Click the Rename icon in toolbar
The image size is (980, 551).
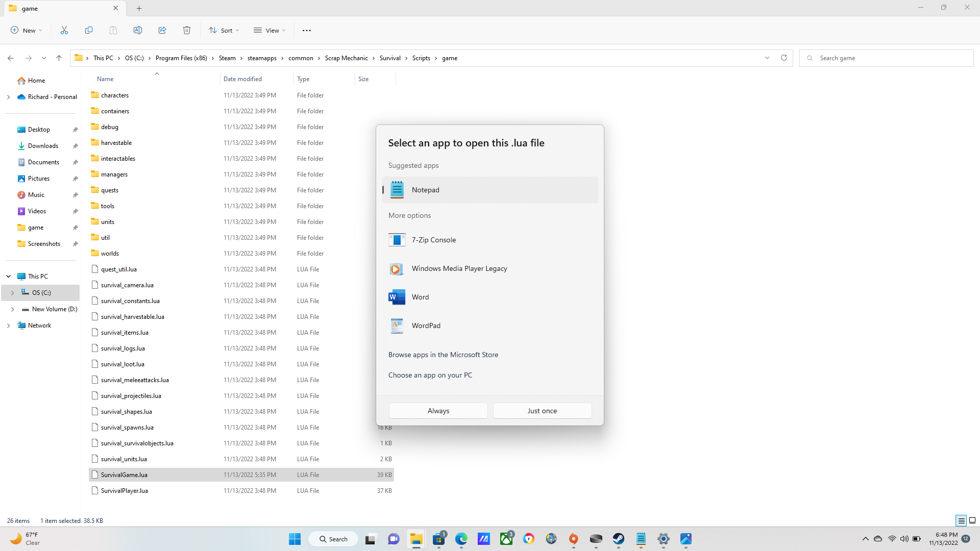click(x=138, y=31)
